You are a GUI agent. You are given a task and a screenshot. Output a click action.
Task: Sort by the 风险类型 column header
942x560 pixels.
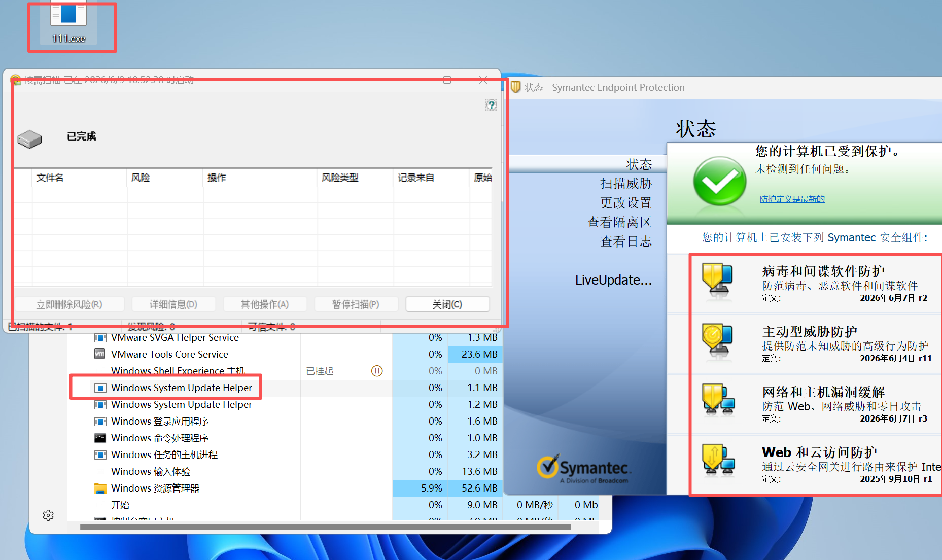[356, 178]
